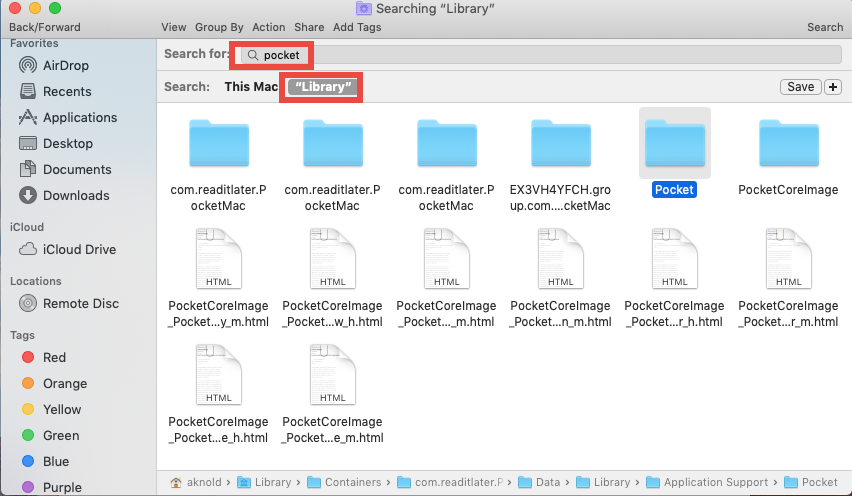852x496 pixels.
Task: Jump to Data in the path bar
Action: [539, 482]
